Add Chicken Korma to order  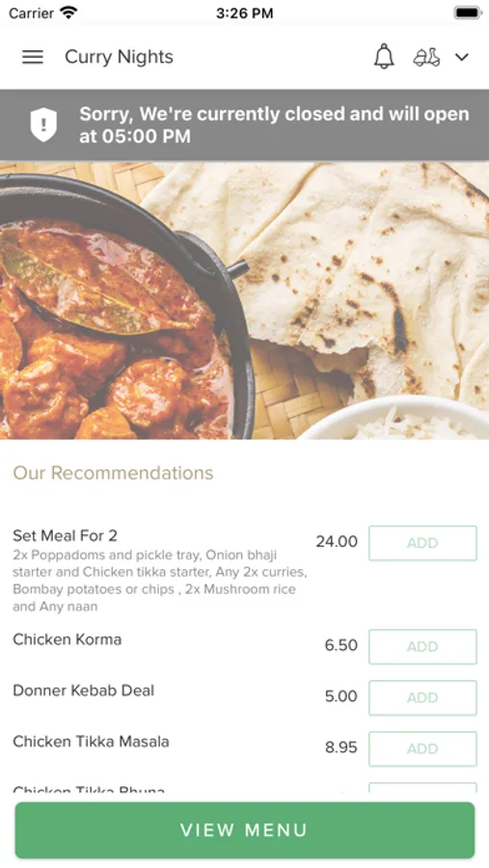point(422,646)
